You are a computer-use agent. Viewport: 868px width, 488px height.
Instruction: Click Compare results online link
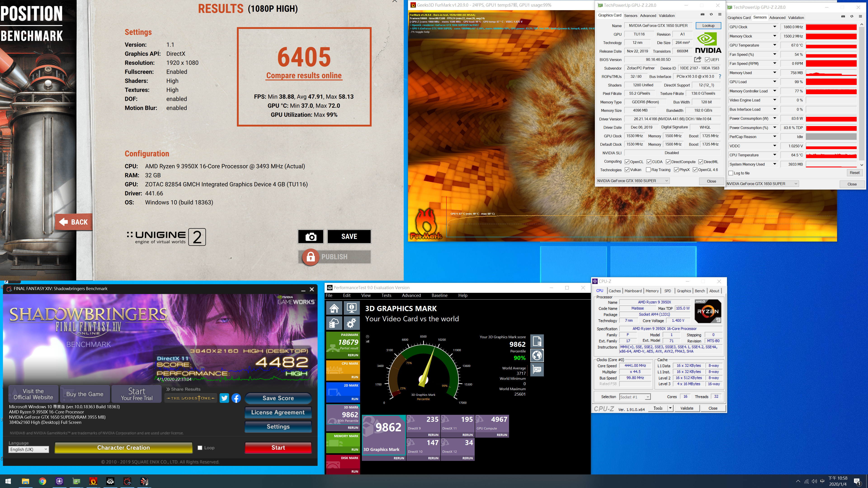(x=304, y=76)
